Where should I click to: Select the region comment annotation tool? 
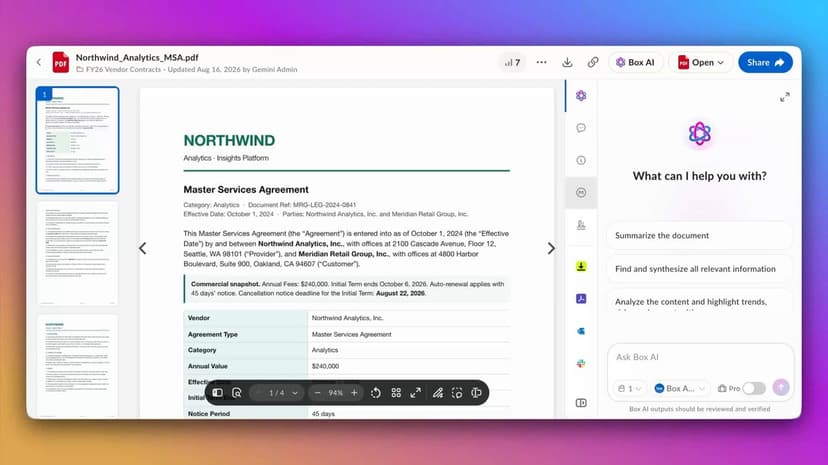[x=457, y=393]
